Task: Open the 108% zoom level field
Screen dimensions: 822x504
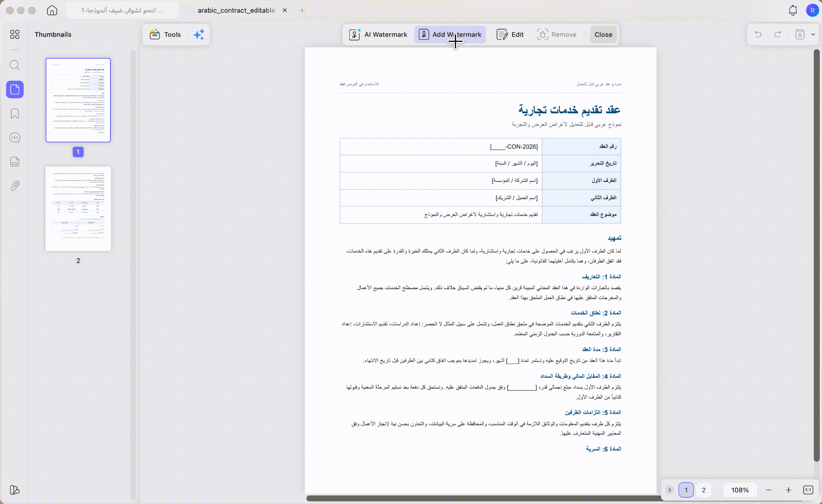Action: click(x=740, y=490)
